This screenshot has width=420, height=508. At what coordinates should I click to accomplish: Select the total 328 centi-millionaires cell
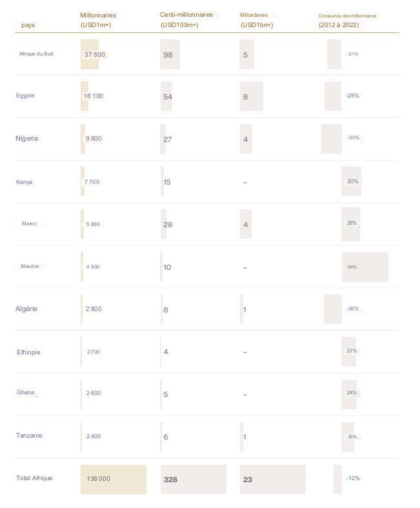click(194, 480)
